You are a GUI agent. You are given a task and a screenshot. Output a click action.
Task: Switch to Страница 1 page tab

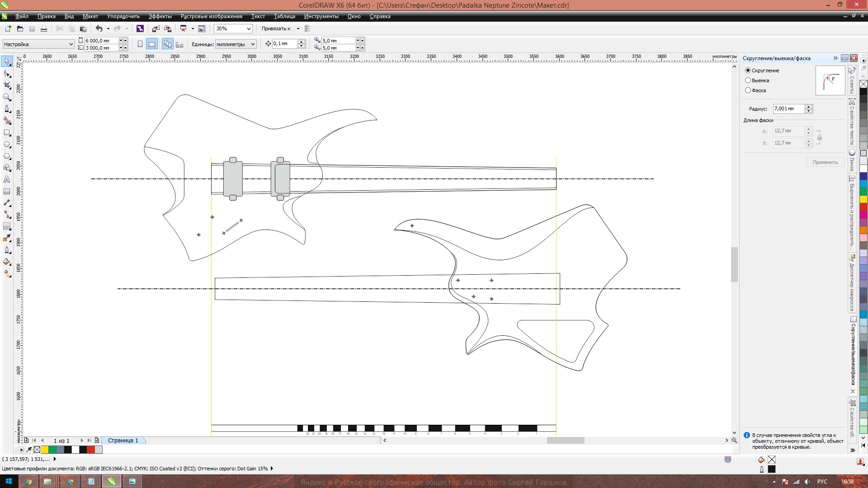pyautogui.click(x=123, y=441)
